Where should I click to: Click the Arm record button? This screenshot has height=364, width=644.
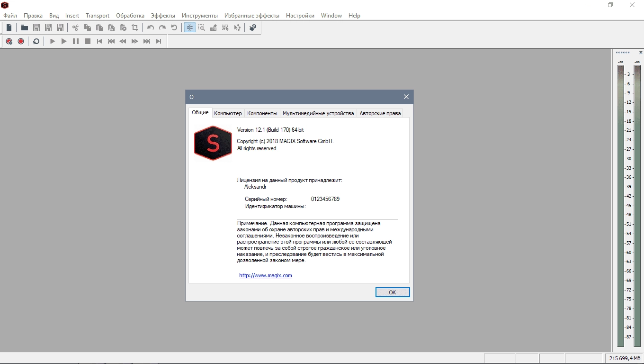(9, 41)
